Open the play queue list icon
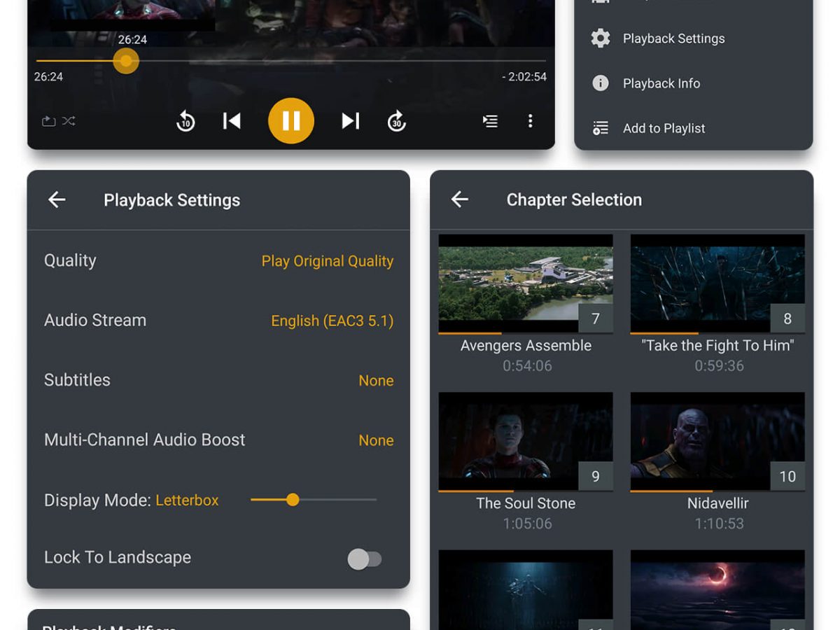The width and height of the screenshot is (840, 630). [x=490, y=121]
